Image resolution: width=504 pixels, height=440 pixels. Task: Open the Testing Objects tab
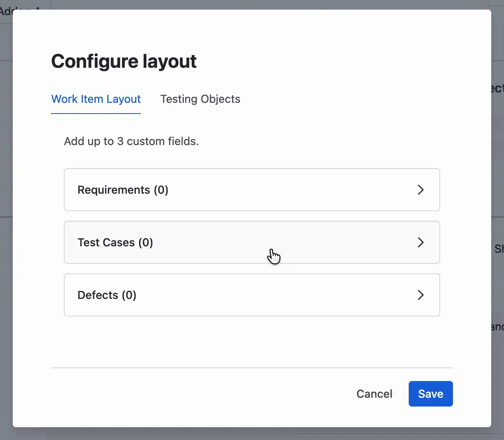(x=200, y=99)
